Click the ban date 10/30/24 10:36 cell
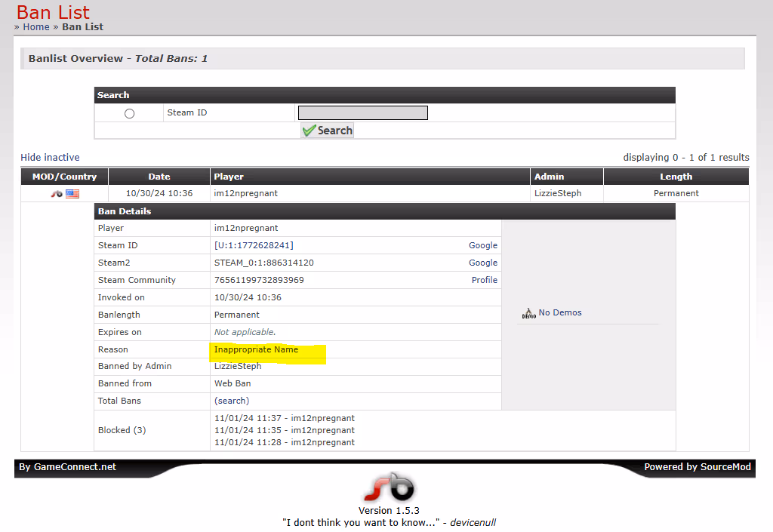Screen dimensions: 773x532 (x=159, y=193)
